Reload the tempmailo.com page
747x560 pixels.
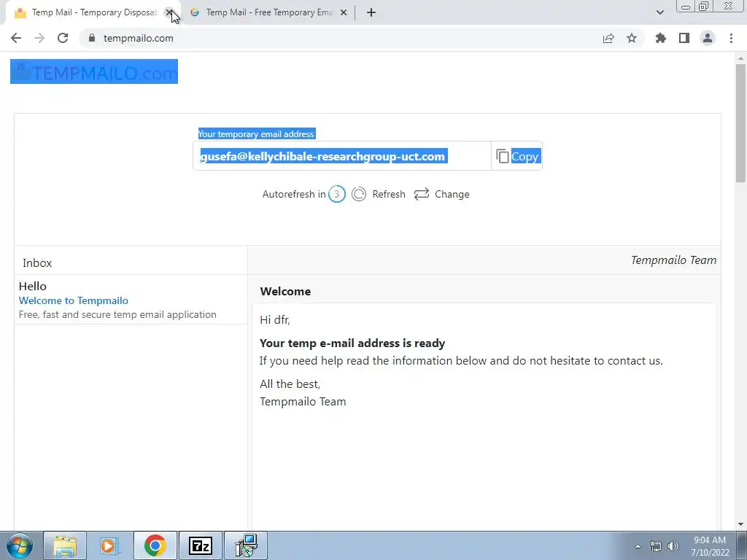[x=63, y=38]
